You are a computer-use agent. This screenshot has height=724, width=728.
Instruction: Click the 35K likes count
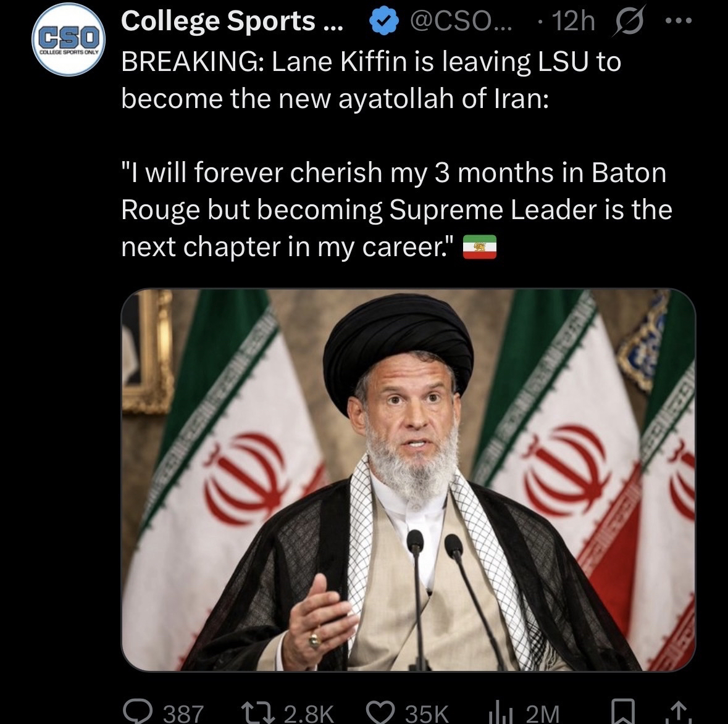[x=426, y=714]
